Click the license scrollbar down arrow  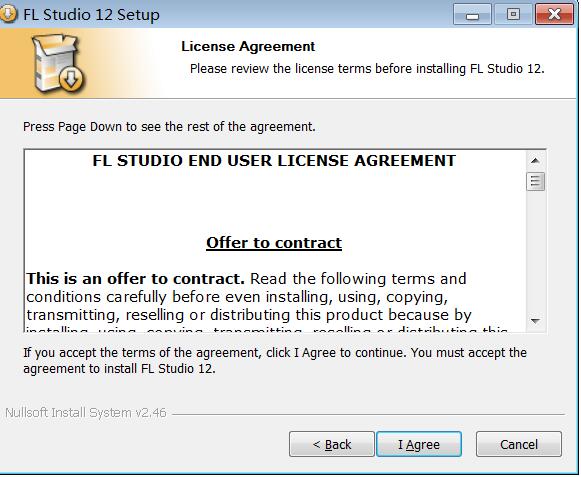[x=535, y=321]
